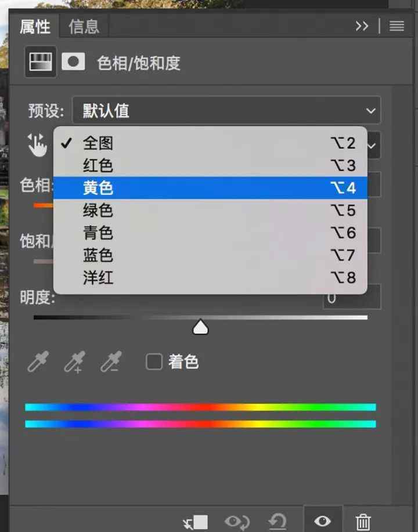The width and height of the screenshot is (418, 532).
Task: Open the 预设 默认值 dropdown
Action: click(226, 110)
